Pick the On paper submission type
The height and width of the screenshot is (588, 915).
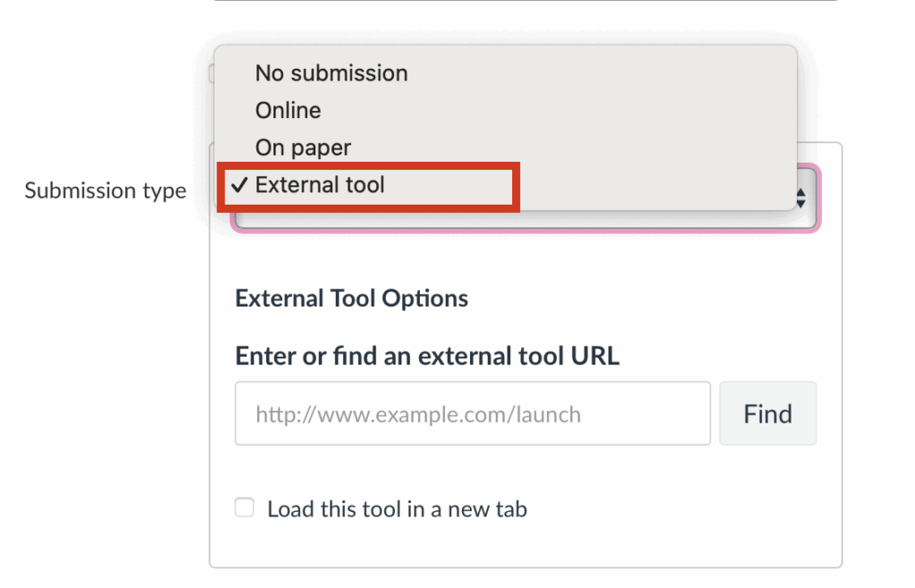pyautogui.click(x=303, y=147)
